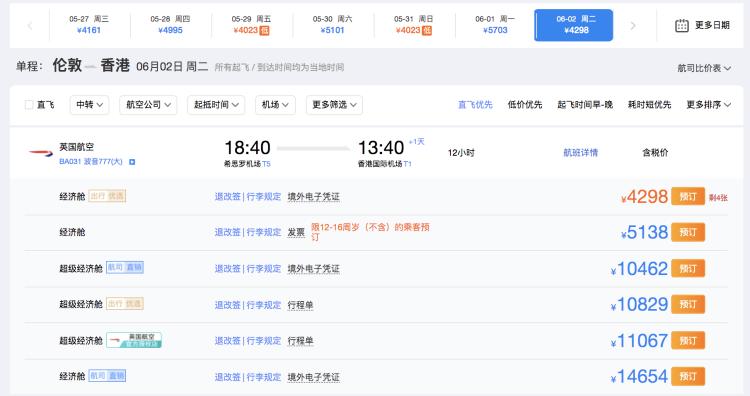Select the 05-27 Wednesday date tab
This screenshot has height=396, width=750.
tap(89, 25)
